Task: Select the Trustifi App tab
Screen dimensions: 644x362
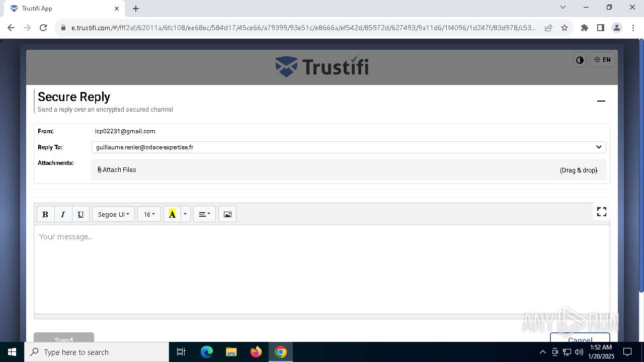Action: (64, 9)
